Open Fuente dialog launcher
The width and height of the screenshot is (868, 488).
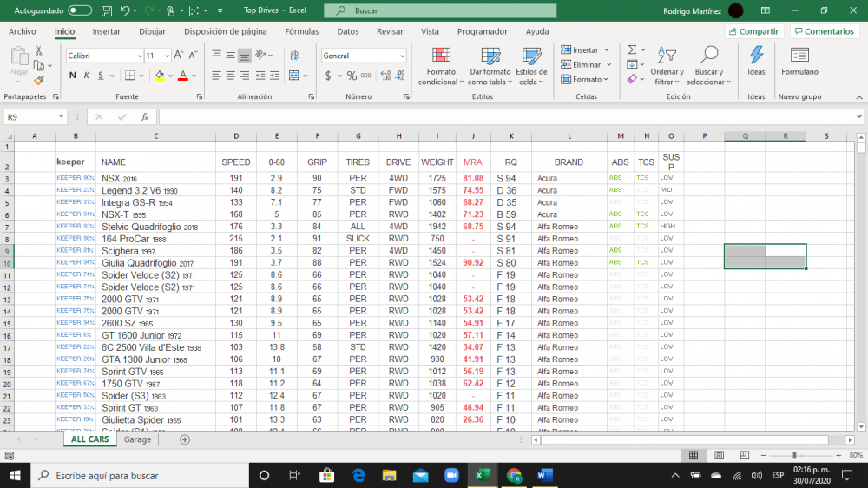coord(200,97)
